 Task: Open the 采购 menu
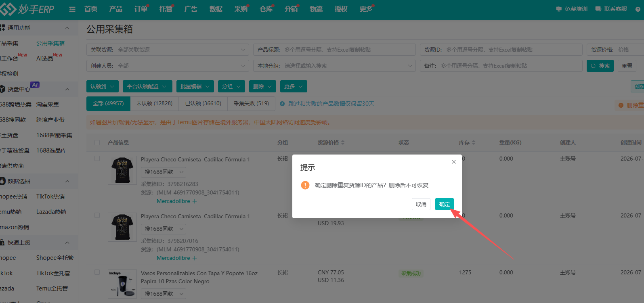pos(241,9)
